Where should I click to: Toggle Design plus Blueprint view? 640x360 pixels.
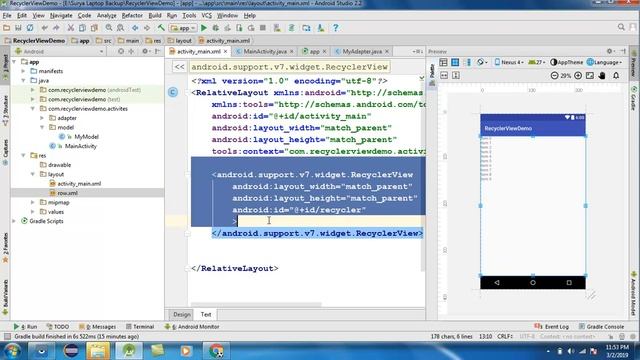(x=468, y=62)
